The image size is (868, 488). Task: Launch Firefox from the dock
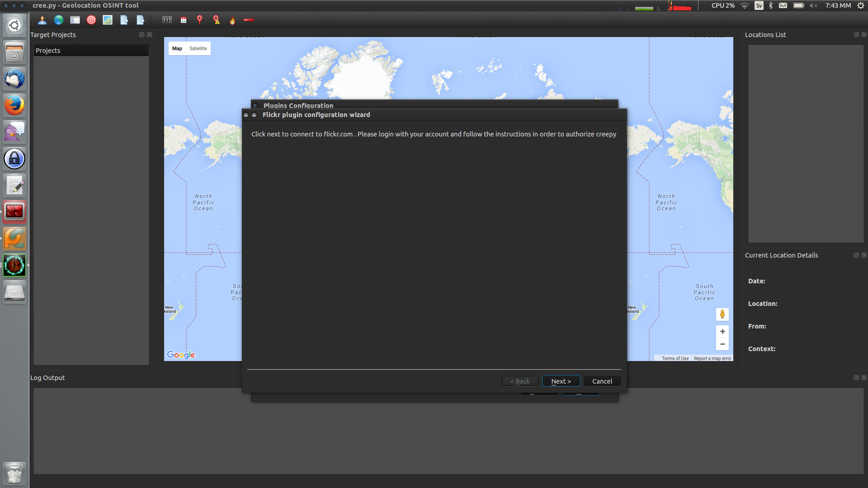coord(14,105)
